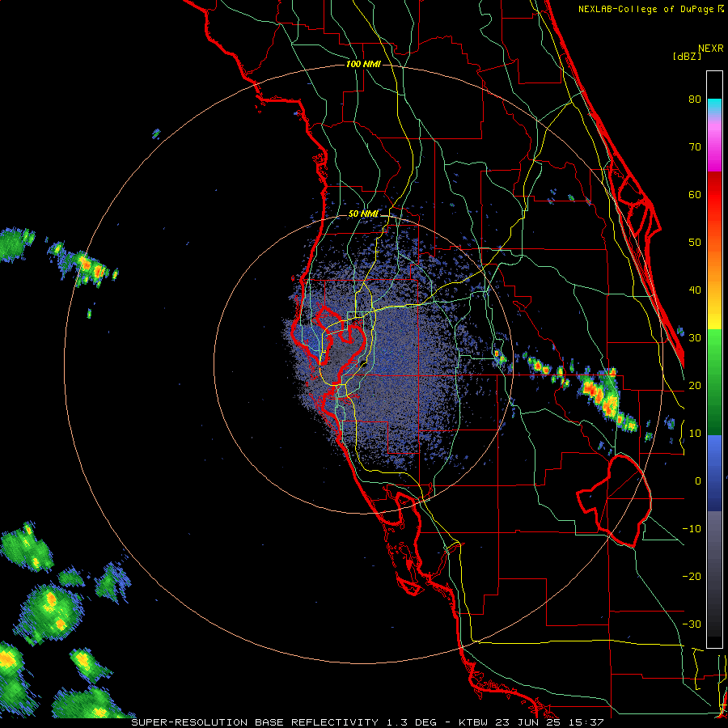Click the NEXLAB-College of DuPage watermark text
The height and width of the screenshot is (728, 728).
tap(651, 9)
